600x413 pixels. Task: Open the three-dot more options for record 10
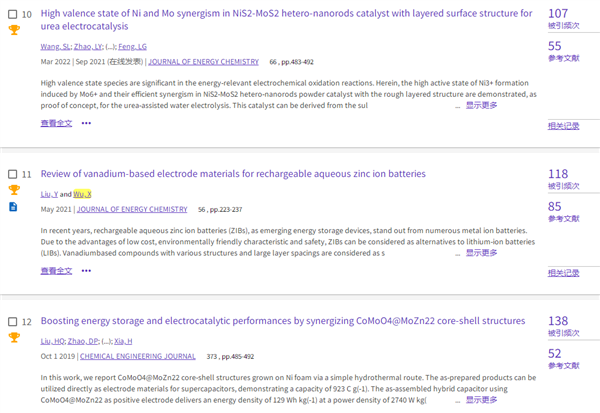[86, 123]
